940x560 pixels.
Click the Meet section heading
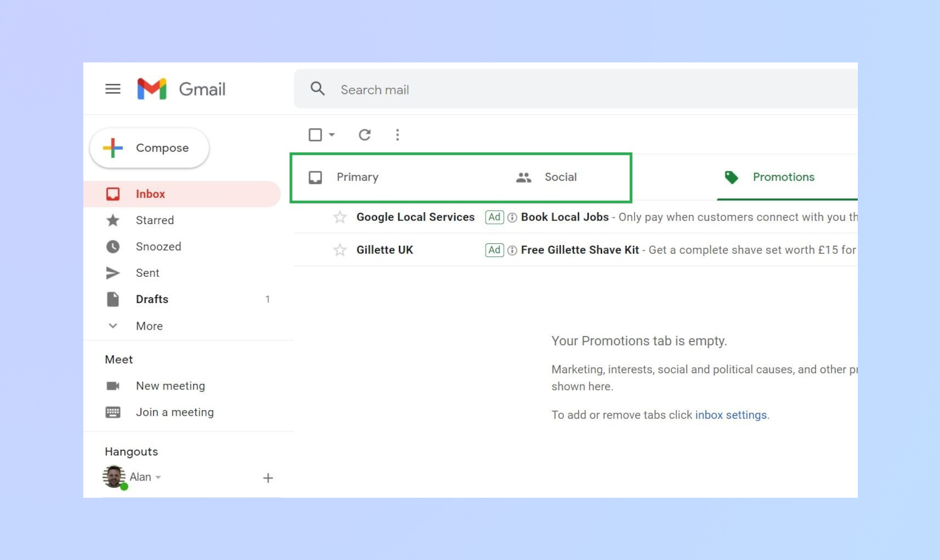(x=119, y=360)
